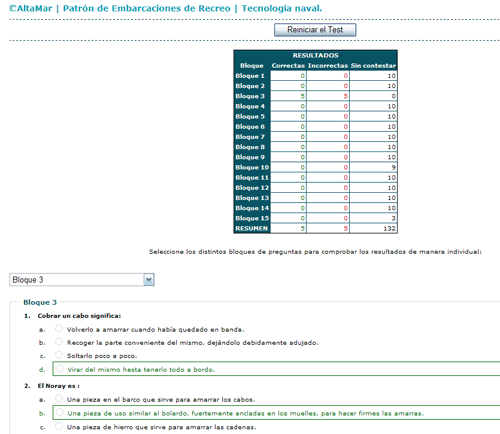Select radio for 'Recoger la parte conveniente del mismo'
500x434 pixels.
click(x=59, y=342)
